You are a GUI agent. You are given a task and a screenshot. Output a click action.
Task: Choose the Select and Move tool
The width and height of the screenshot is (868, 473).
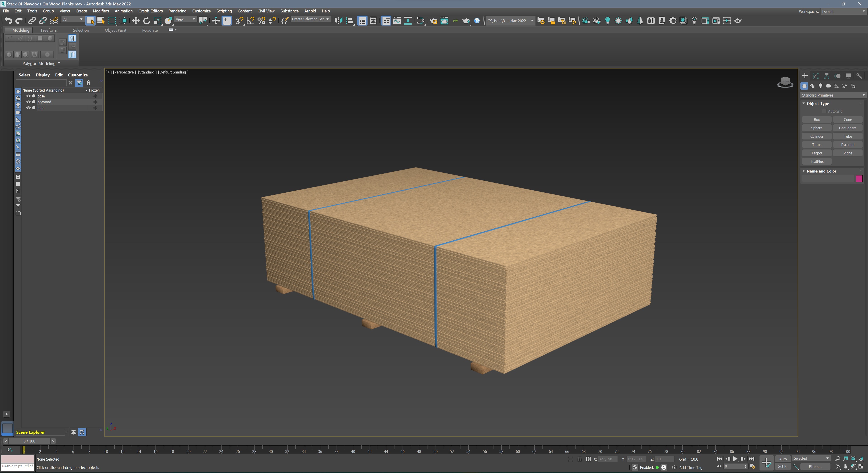click(135, 21)
